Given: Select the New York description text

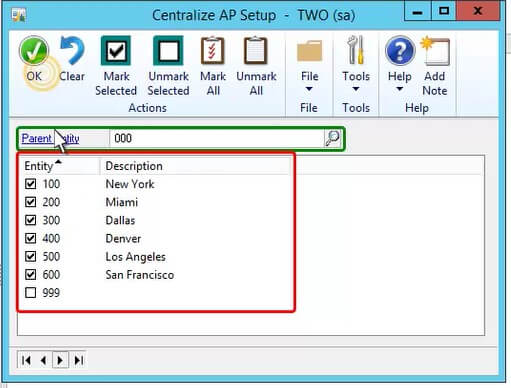Looking at the screenshot, I should (x=130, y=184).
